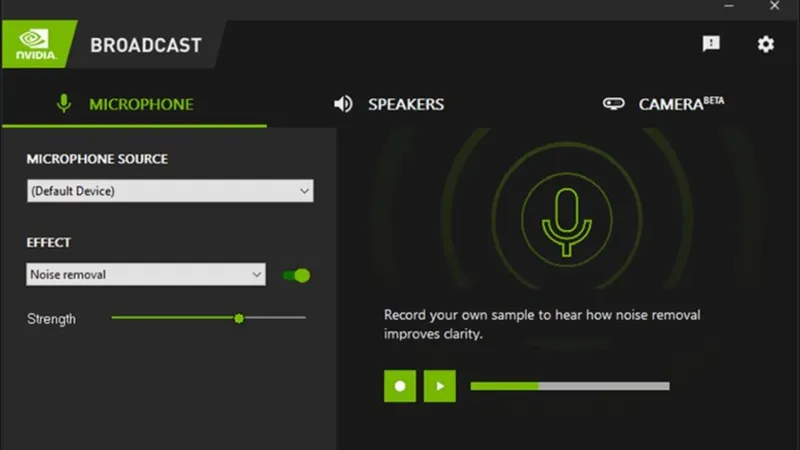Toggle the noise removal effect switch

[x=296, y=276]
